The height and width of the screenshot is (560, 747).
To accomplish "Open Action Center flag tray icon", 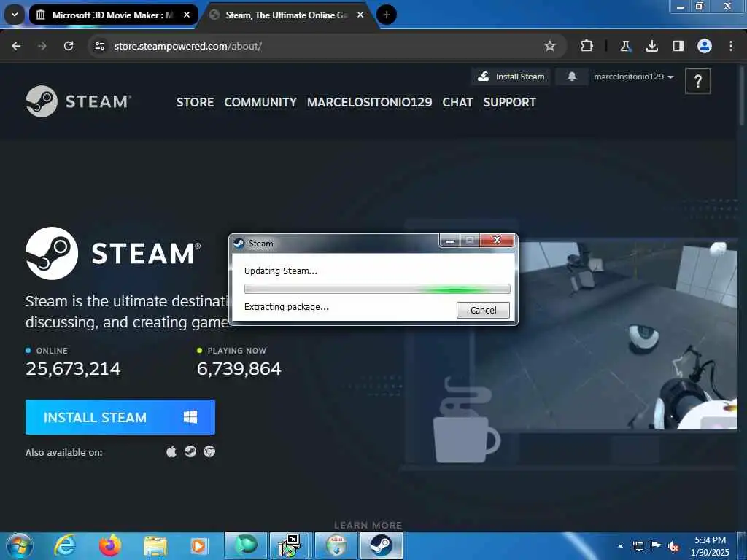I will tap(656, 546).
